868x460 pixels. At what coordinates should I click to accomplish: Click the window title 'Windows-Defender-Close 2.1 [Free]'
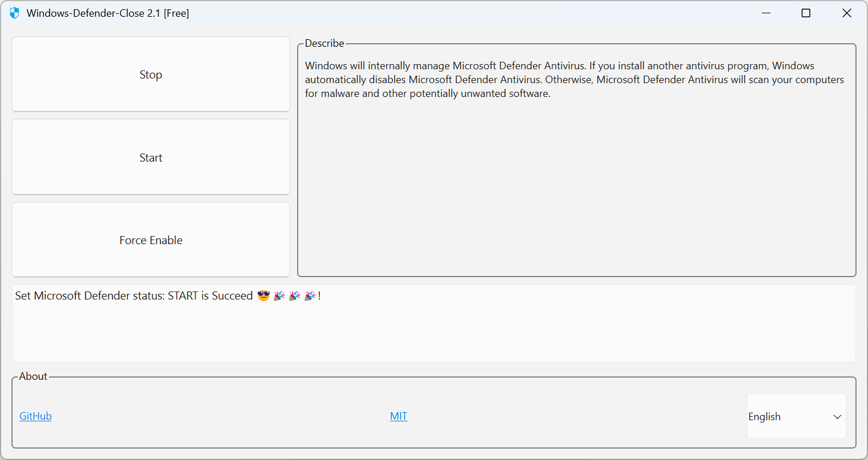point(108,13)
